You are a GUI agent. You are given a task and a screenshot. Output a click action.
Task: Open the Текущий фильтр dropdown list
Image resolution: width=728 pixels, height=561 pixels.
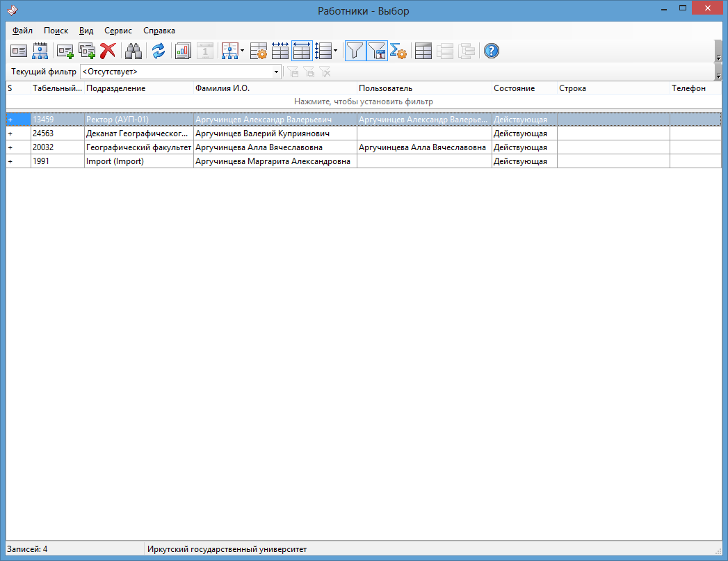276,72
